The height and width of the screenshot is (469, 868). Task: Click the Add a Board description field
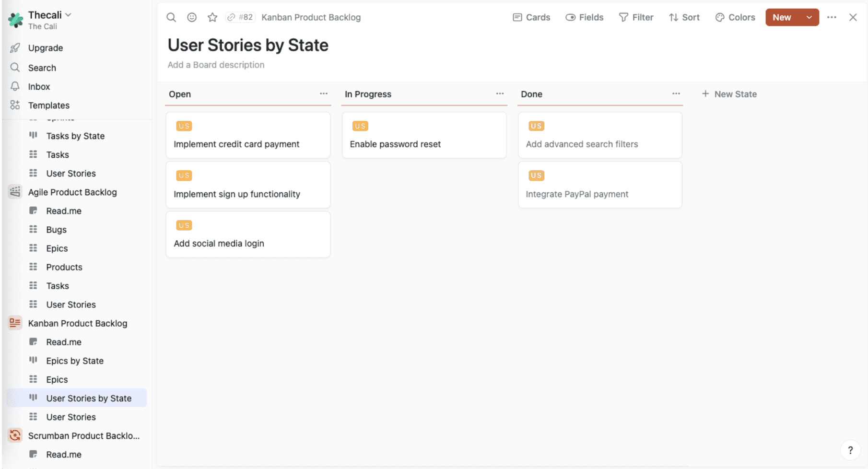click(216, 65)
